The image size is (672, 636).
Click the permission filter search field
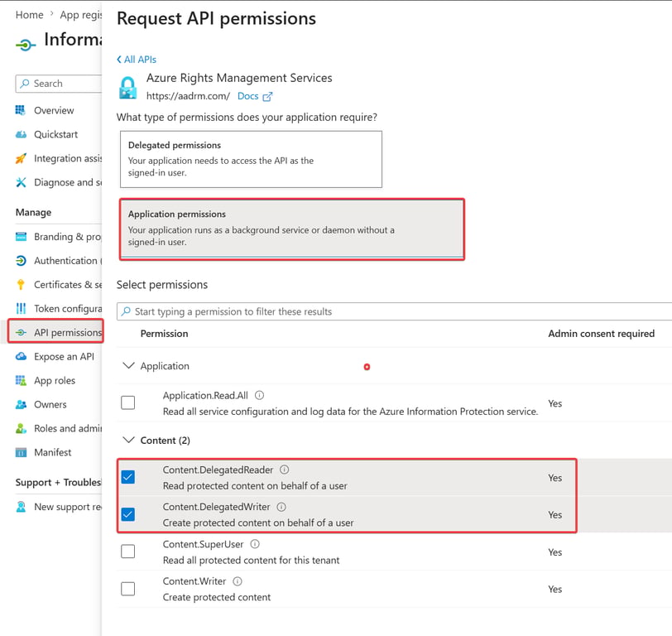(394, 311)
